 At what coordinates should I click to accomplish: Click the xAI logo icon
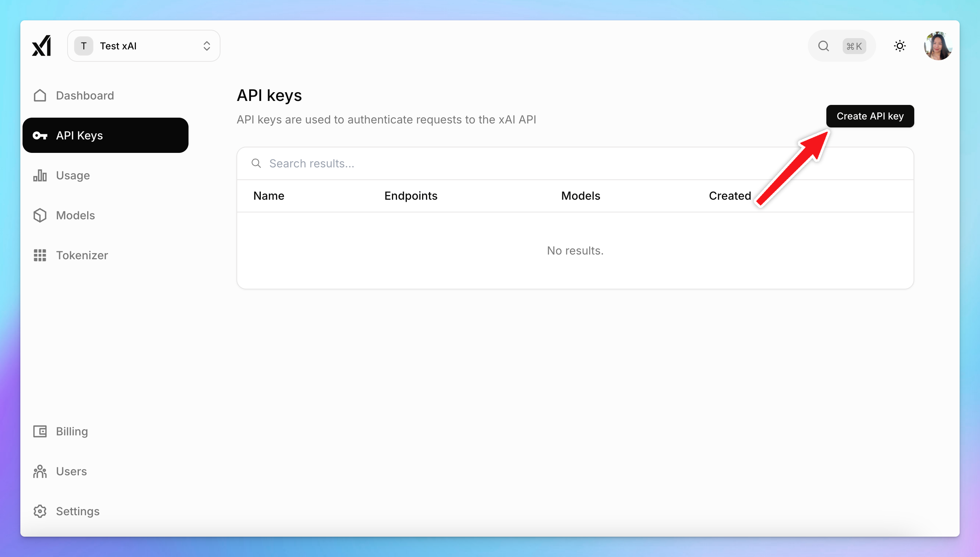41,45
